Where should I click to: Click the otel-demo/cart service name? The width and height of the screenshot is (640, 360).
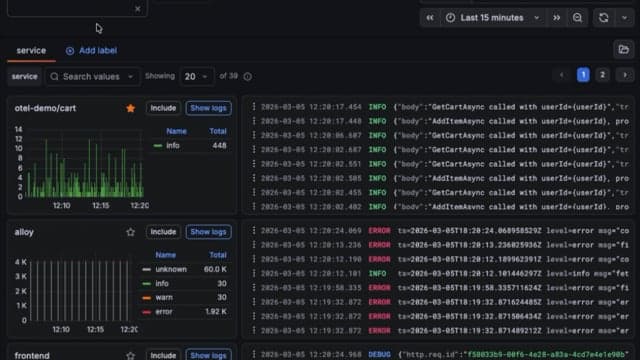coord(45,109)
